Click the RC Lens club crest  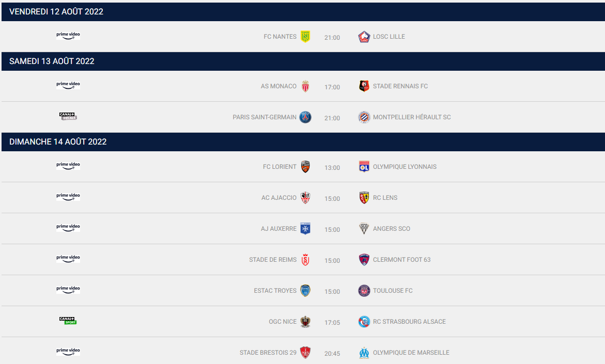point(364,198)
